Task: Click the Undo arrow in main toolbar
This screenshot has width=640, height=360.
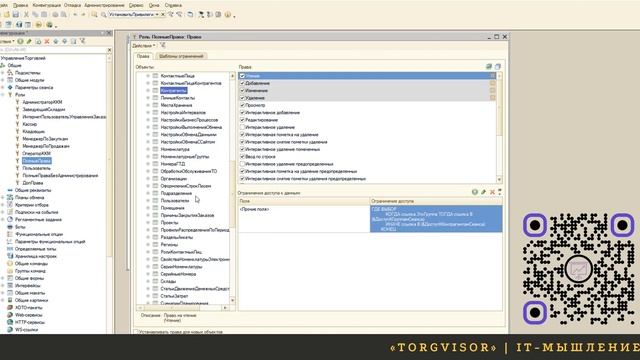Action: [75, 15]
